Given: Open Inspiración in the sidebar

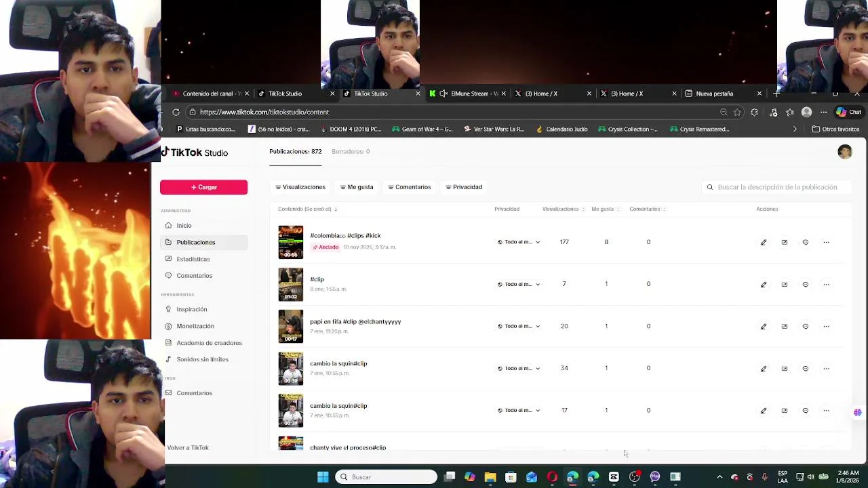Looking at the screenshot, I should click(203, 309).
